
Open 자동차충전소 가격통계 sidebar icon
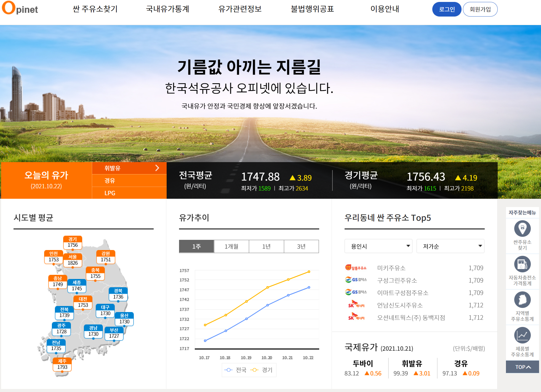(522, 264)
